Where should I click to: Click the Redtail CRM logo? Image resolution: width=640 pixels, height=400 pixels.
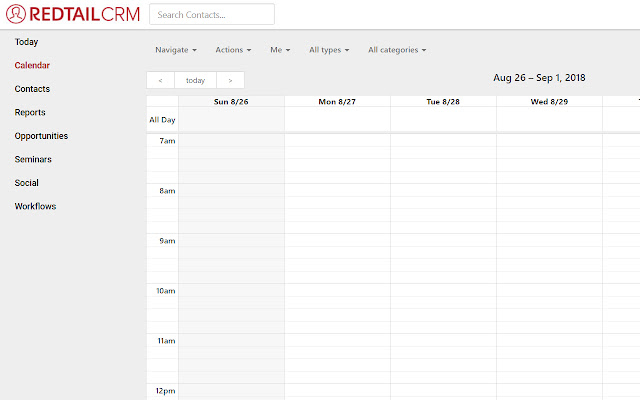(73, 14)
